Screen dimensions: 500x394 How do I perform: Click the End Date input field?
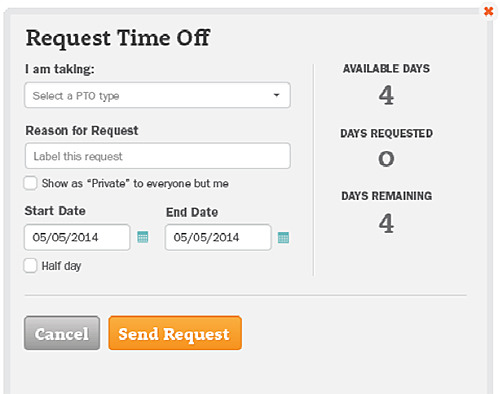(218, 237)
